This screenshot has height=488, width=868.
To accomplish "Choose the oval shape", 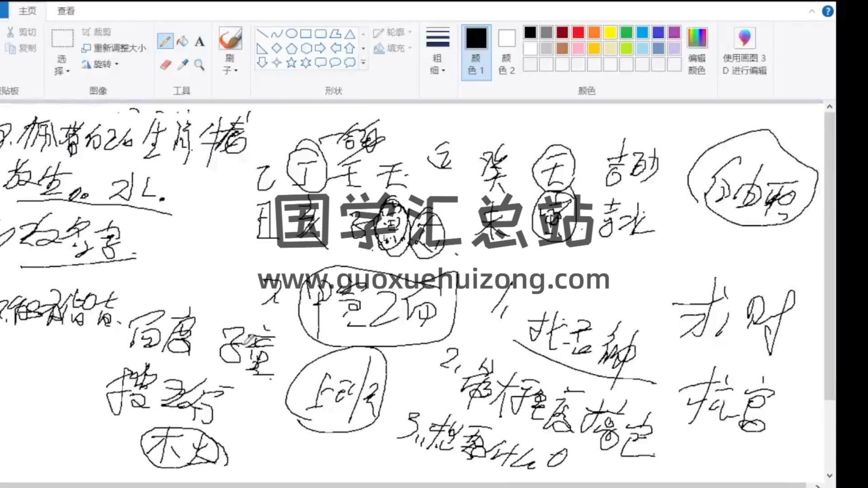I will click(x=292, y=33).
